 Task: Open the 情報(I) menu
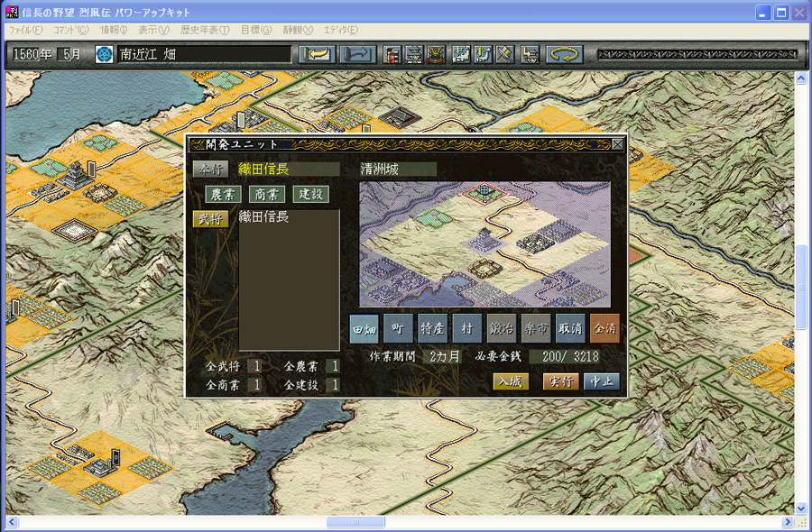point(114,30)
